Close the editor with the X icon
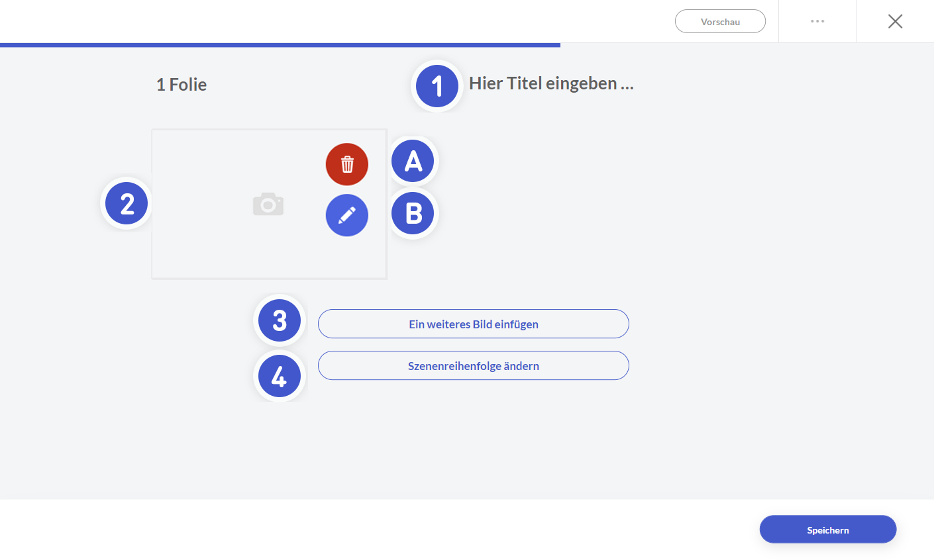This screenshot has height=560, width=934. tap(895, 21)
